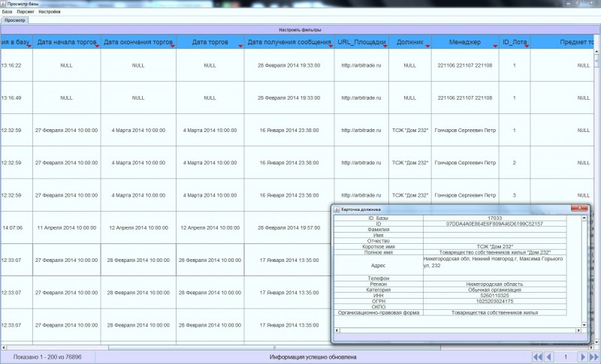Open filter arrow on Менеджер column
Image resolution: width=601 pixels, height=364 pixels.
[495, 46]
